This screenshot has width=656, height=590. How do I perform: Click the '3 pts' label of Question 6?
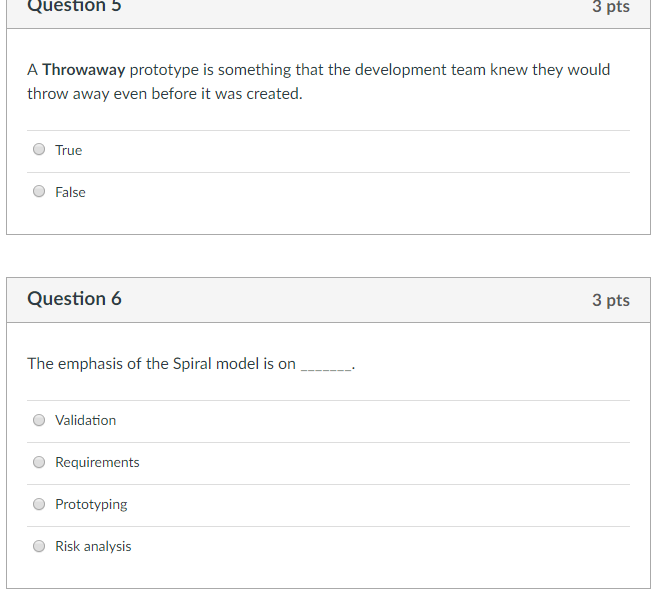coord(611,300)
